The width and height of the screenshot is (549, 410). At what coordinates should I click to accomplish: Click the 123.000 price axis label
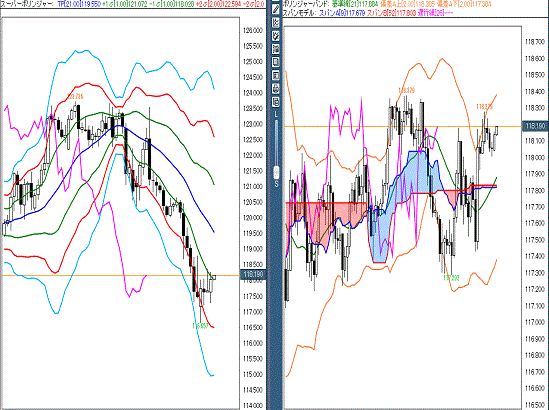click(x=252, y=124)
